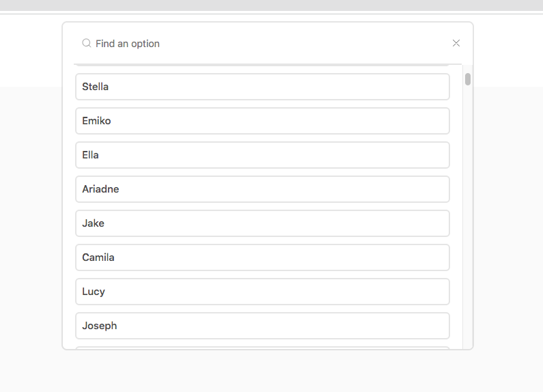Choose Joseph from the options
Image resolution: width=543 pixels, height=392 pixels.
pyautogui.click(x=262, y=326)
